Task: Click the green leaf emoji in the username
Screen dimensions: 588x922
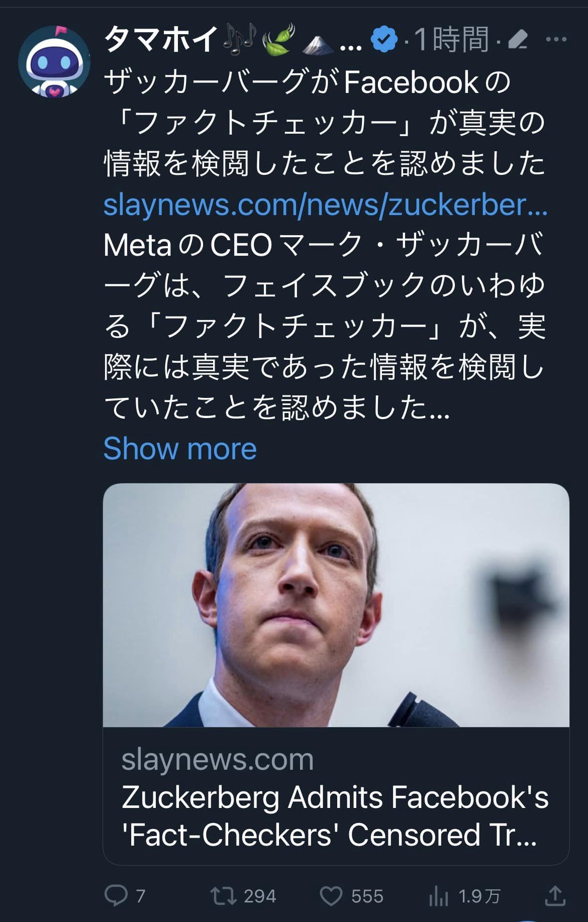Action: pos(277,39)
